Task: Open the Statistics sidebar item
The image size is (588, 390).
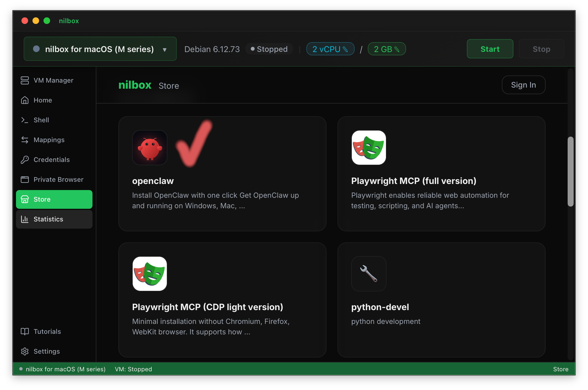Action: click(48, 219)
